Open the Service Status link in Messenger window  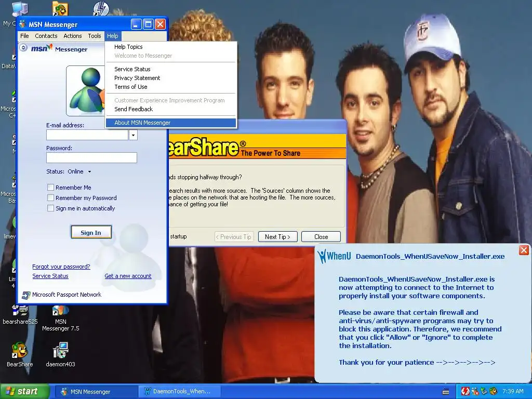click(50, 276)
